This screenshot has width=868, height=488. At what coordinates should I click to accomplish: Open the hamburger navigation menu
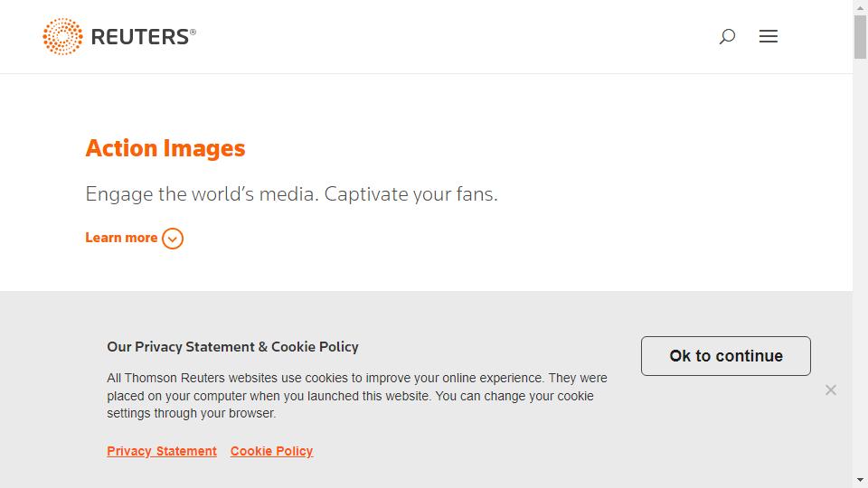point(769,36)
